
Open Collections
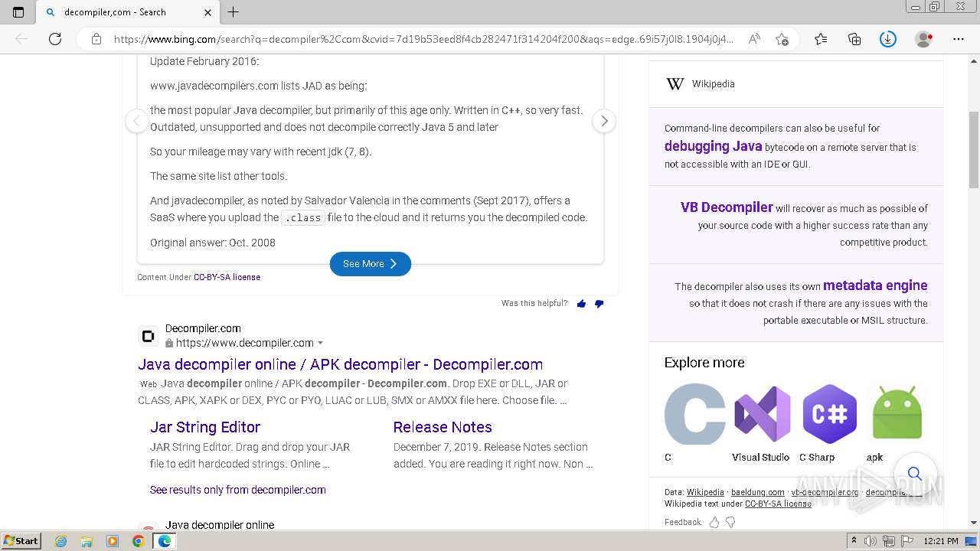point(854,39)
